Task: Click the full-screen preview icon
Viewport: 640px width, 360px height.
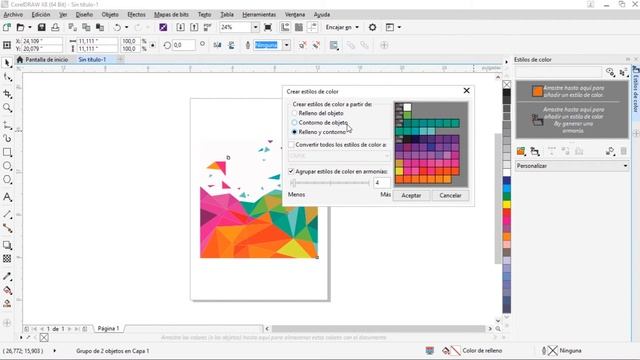Action: click(268, 27)
